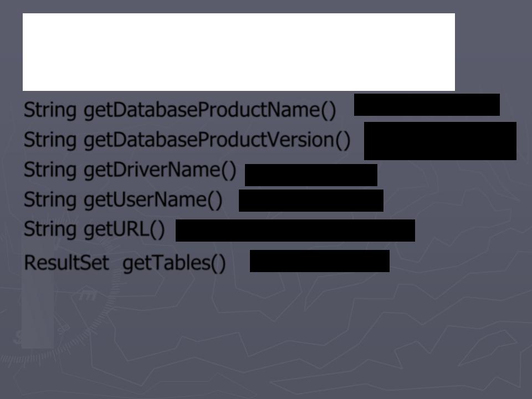The image size is (532, 399).
Task: Click String keyword before getDatabaseProductName()
Action: (50, 111)
